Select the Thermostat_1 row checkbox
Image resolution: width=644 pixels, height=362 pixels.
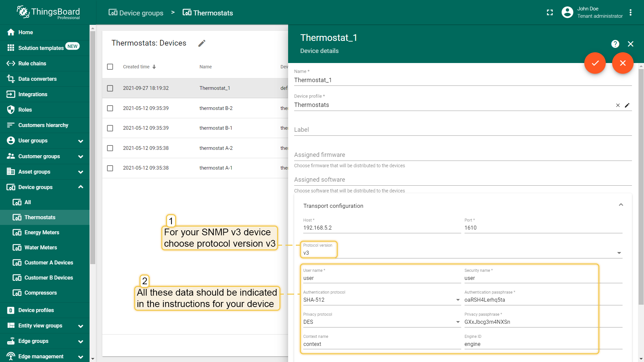tap(110, 88)
